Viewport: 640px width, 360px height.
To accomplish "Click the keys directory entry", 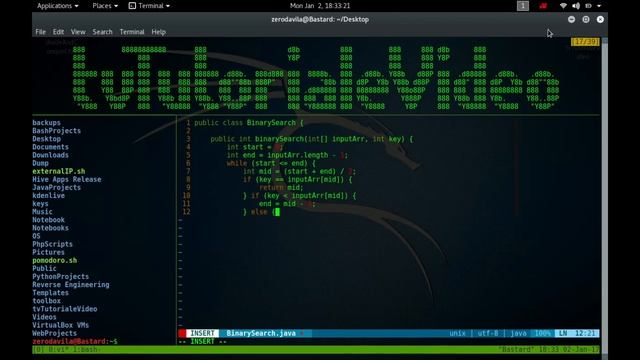I will tap(40, 204).
